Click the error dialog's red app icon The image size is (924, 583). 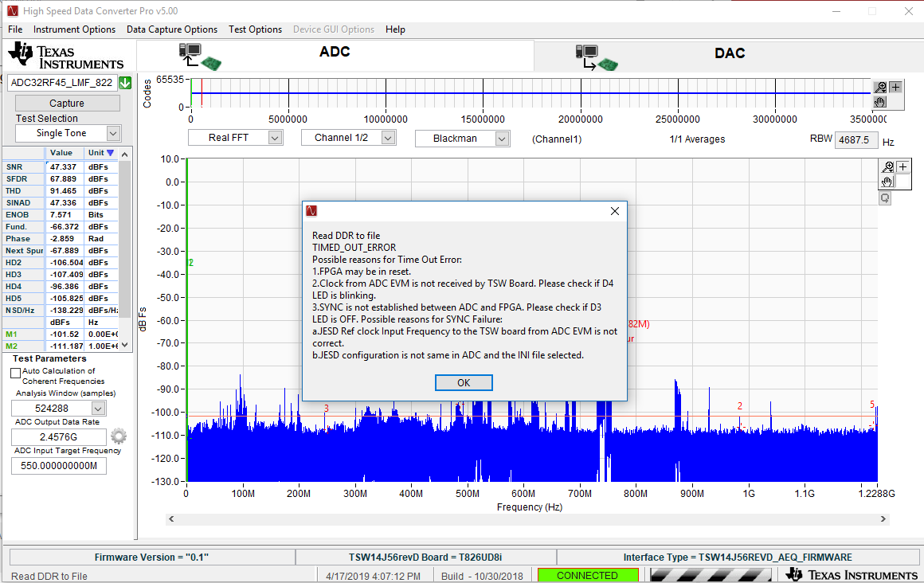tap(311, 211)
